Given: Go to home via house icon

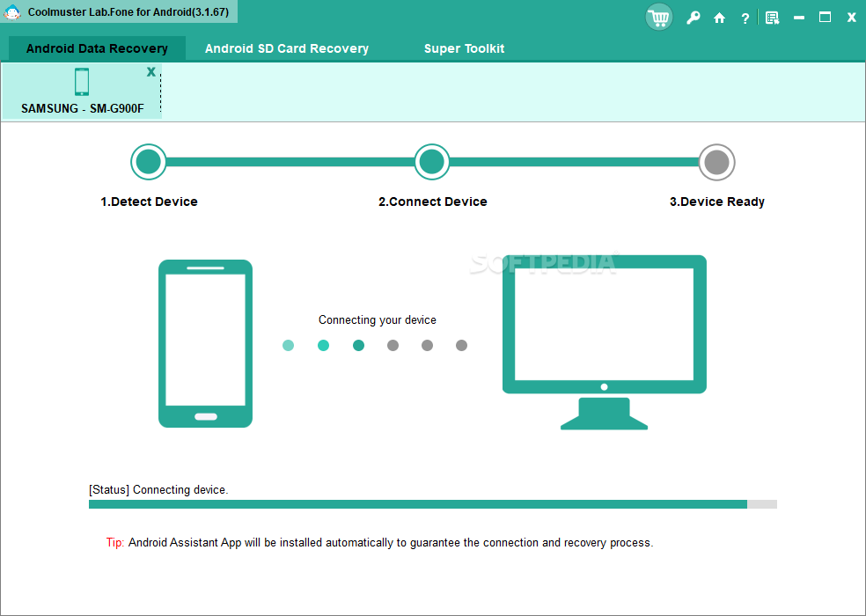Looking at the screenshot, I should (719, 18).
